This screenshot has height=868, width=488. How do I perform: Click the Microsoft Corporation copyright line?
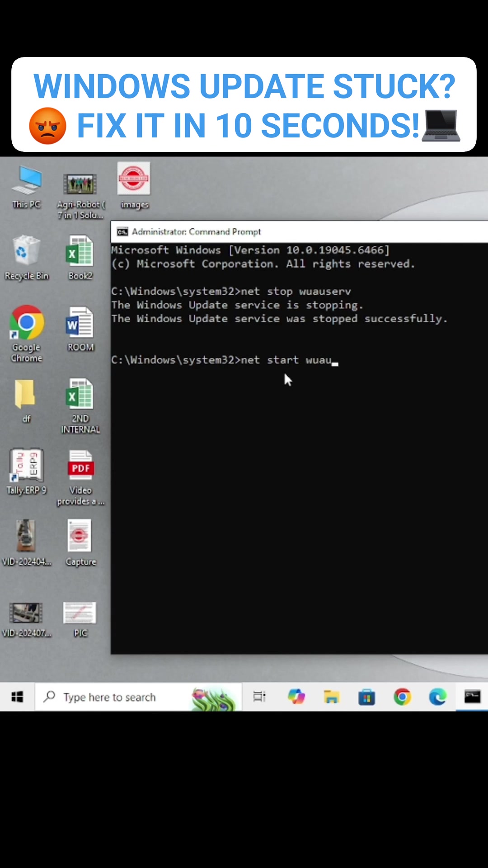coord(263,264)
